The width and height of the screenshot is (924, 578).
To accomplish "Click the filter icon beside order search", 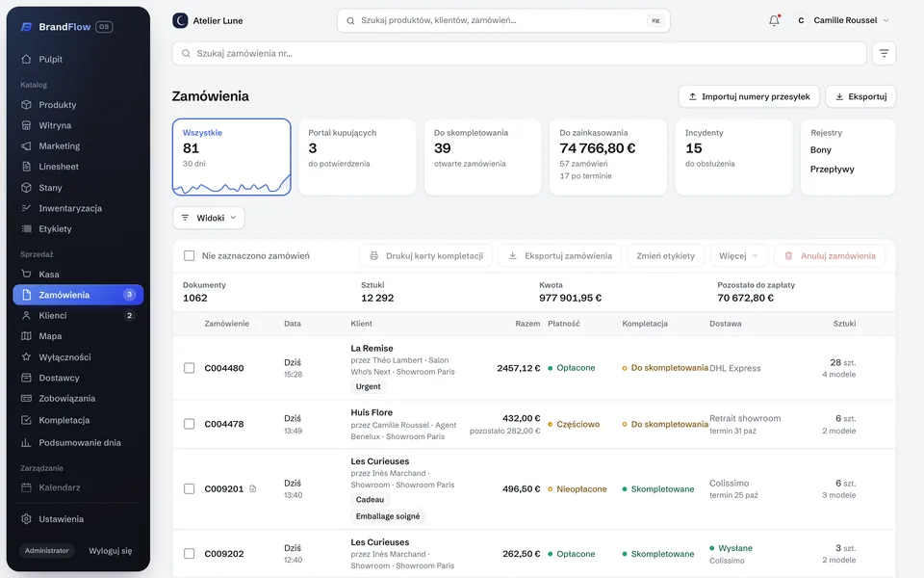I will click(x=884, y=53).
